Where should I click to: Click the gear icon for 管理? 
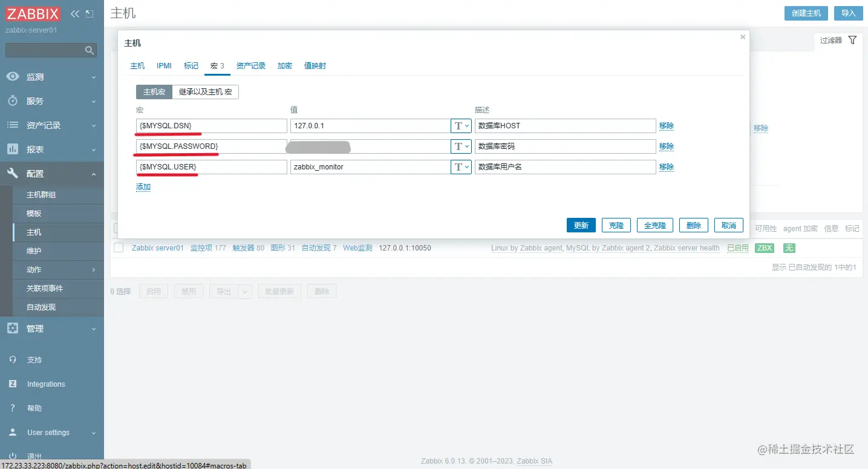pos(12,329)
